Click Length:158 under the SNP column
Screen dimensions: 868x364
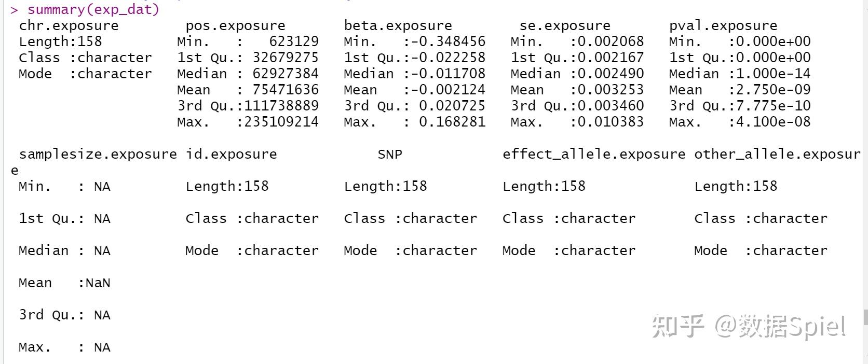(x=386, y=186)
